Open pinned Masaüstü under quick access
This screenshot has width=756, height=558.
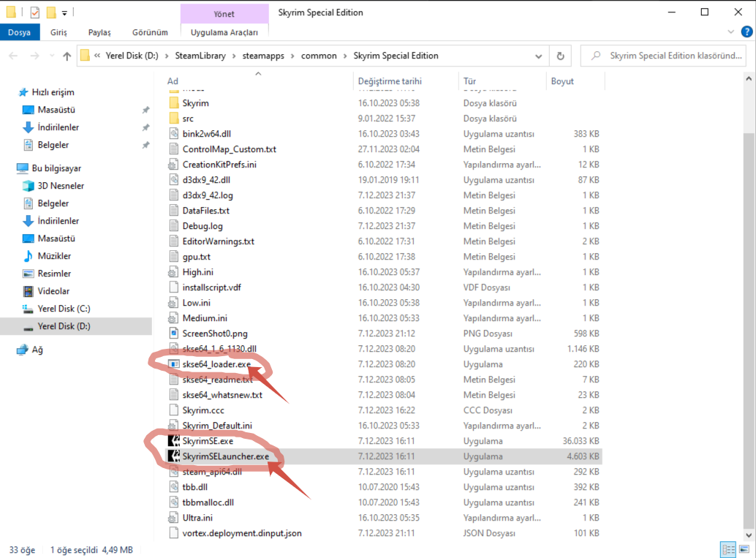(x=56, y=110)
